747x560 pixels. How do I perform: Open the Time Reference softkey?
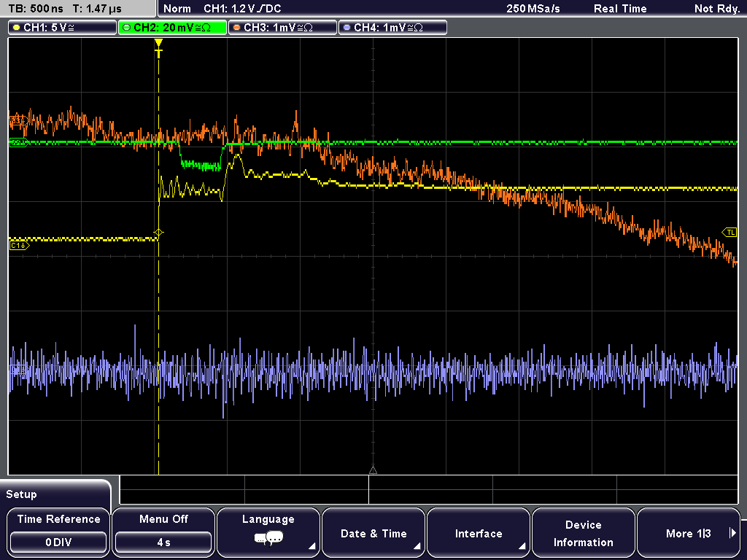(x=58, y=532)
